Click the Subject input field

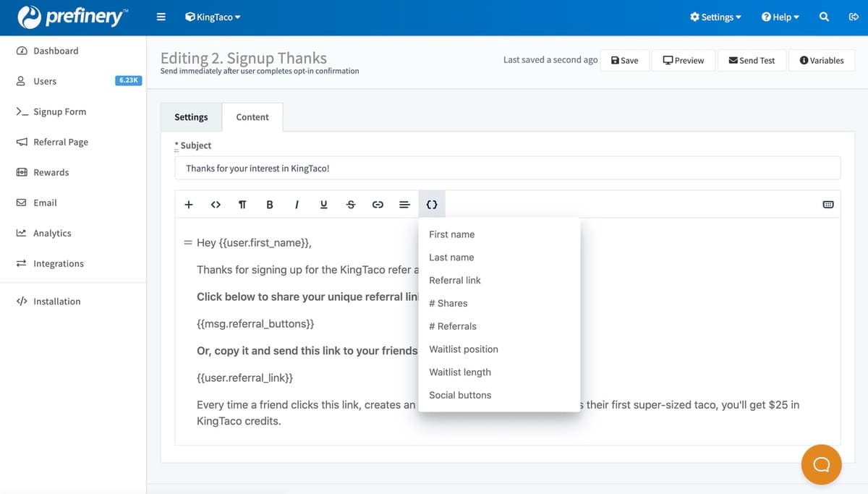click(x=508, y=168)
